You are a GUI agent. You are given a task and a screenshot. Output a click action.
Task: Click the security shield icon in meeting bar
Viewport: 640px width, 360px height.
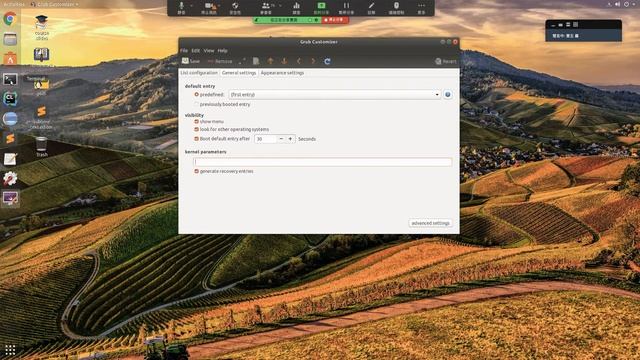(x=235, y=6)
